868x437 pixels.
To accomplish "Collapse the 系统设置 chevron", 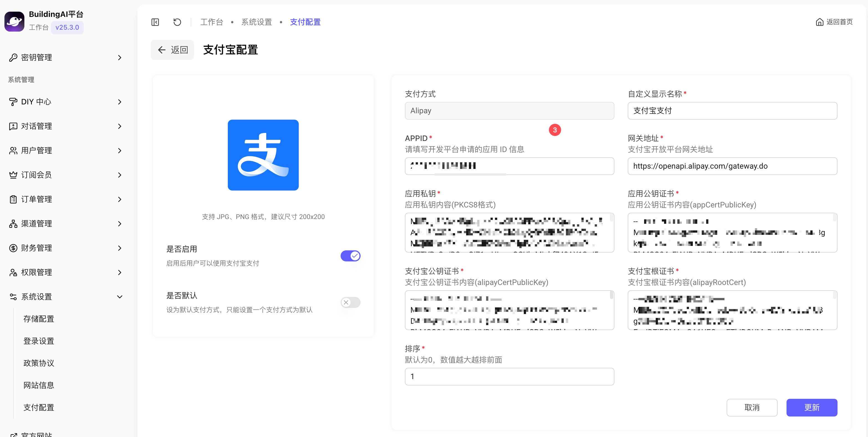I will tap(120, 297).
